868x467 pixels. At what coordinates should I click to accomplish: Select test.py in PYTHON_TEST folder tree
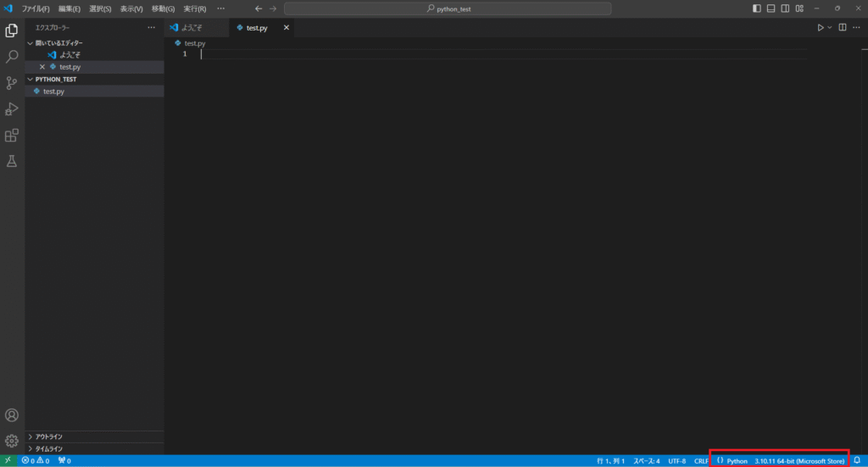click(x=53, y=91)
